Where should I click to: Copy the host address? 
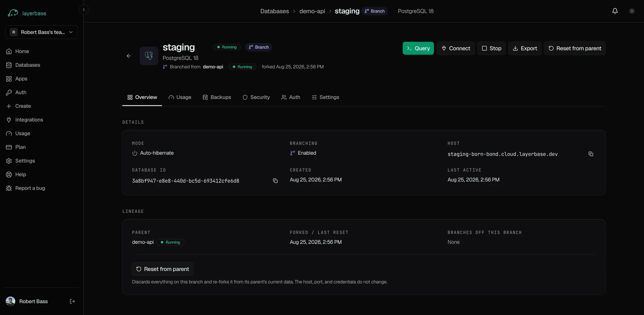click(591, 154)
